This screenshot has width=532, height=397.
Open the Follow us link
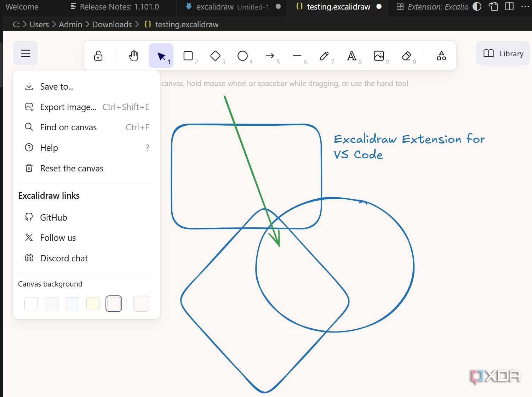[87, 238]
